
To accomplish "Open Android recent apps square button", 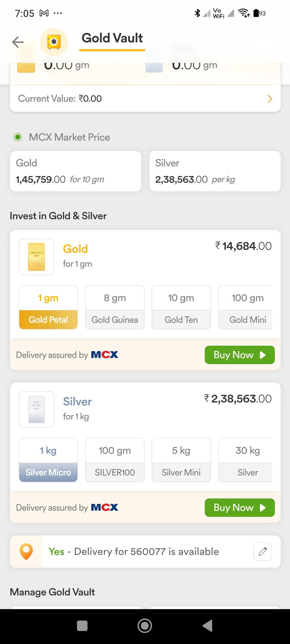I will (x=82, y=626).
